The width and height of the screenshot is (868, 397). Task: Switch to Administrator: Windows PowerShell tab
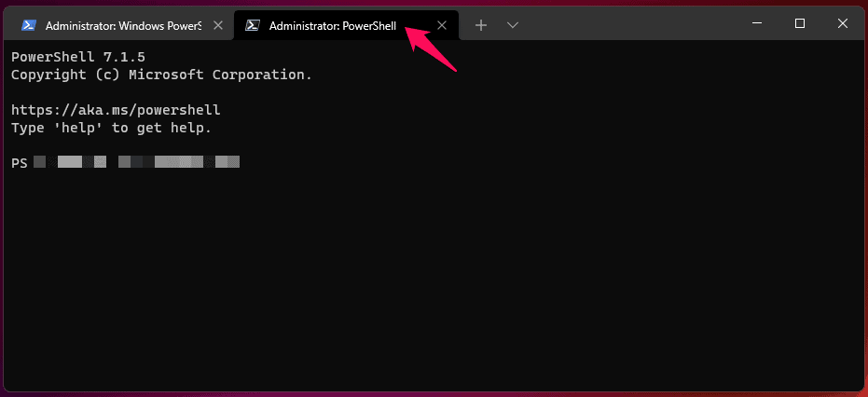pos(123,26)
